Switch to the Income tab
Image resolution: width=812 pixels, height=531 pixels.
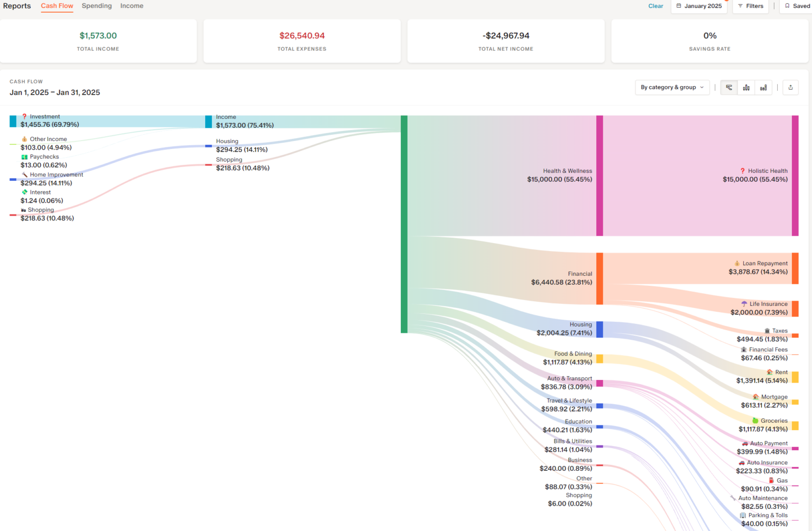[x=132, y=6]
